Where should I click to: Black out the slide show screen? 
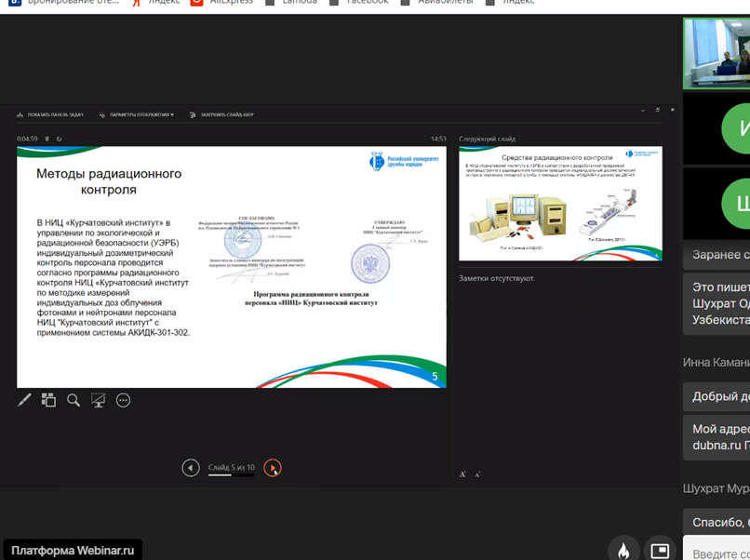[x=98, y=400]
